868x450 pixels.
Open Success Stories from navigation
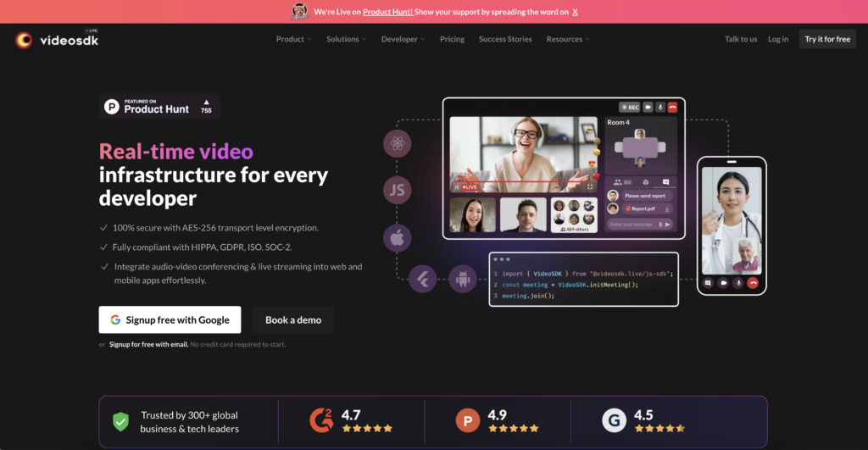[505, 39]
